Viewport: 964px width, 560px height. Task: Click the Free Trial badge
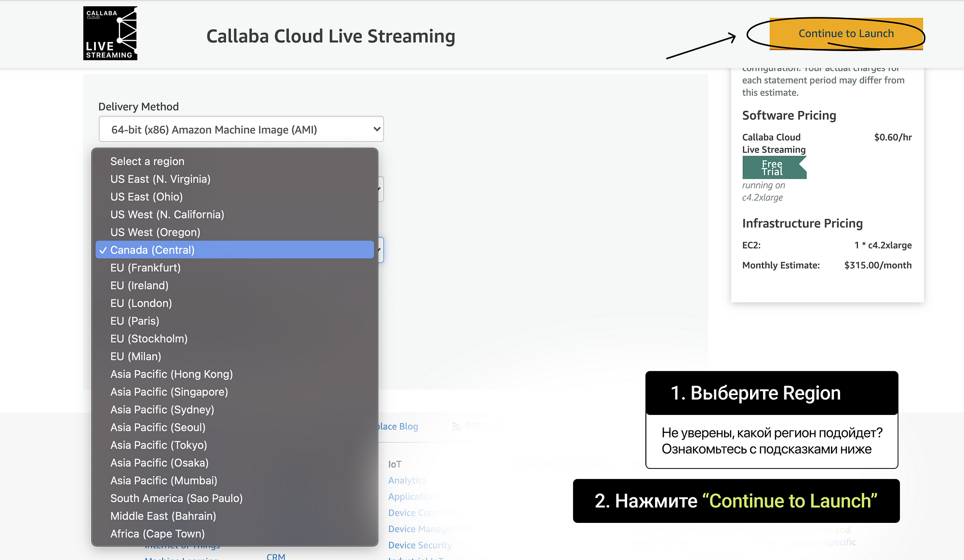point(774,168)
